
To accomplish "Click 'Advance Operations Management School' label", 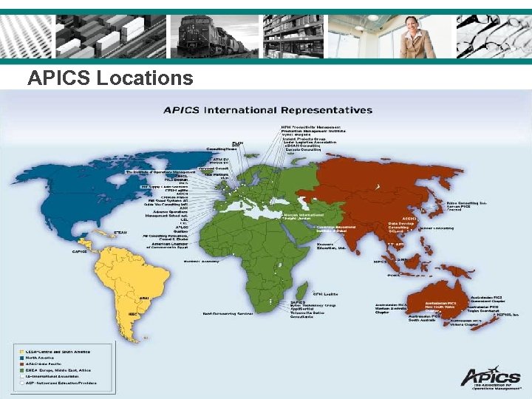I will 166,214.
